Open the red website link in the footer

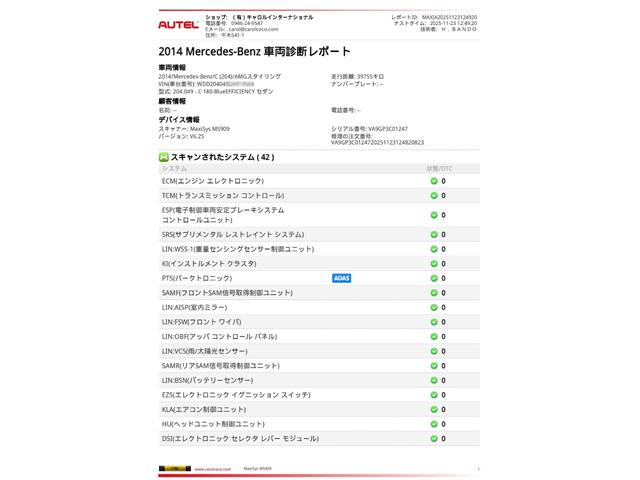[213, 469]
